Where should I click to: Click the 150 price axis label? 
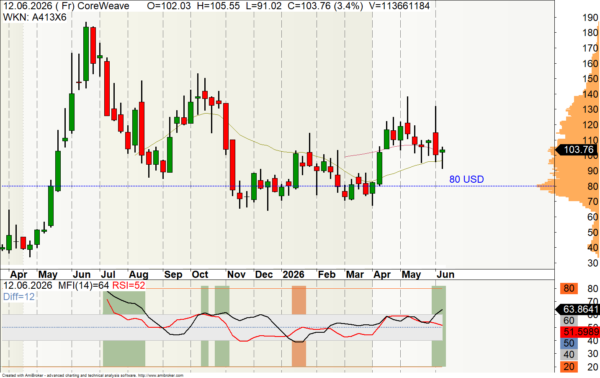click(x=590, y=79)
